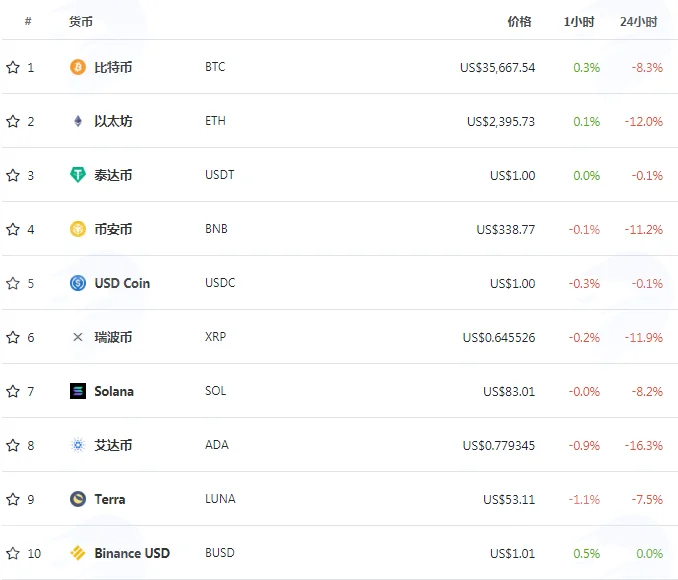Click the Ethereum diamond logo icon

point(78,121)
